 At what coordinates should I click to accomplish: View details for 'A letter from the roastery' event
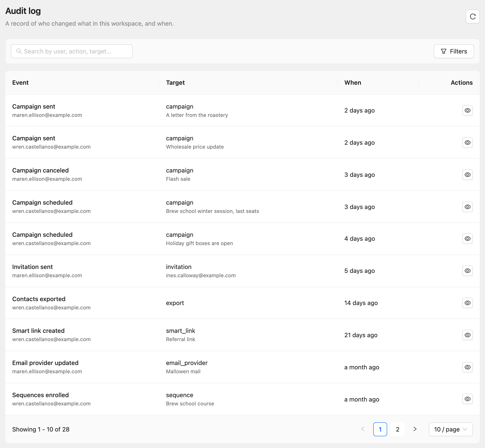coord(467,110)
